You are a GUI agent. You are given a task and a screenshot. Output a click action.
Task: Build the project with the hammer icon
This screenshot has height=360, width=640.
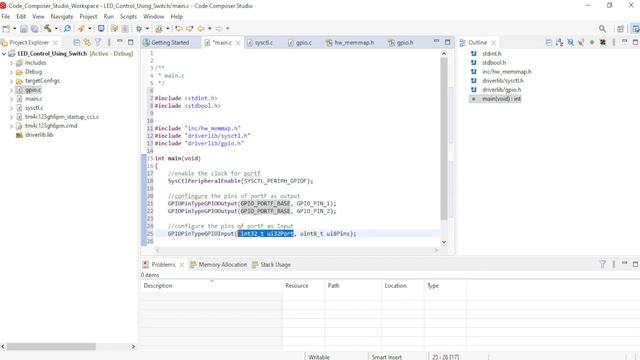tap(48, 29)
